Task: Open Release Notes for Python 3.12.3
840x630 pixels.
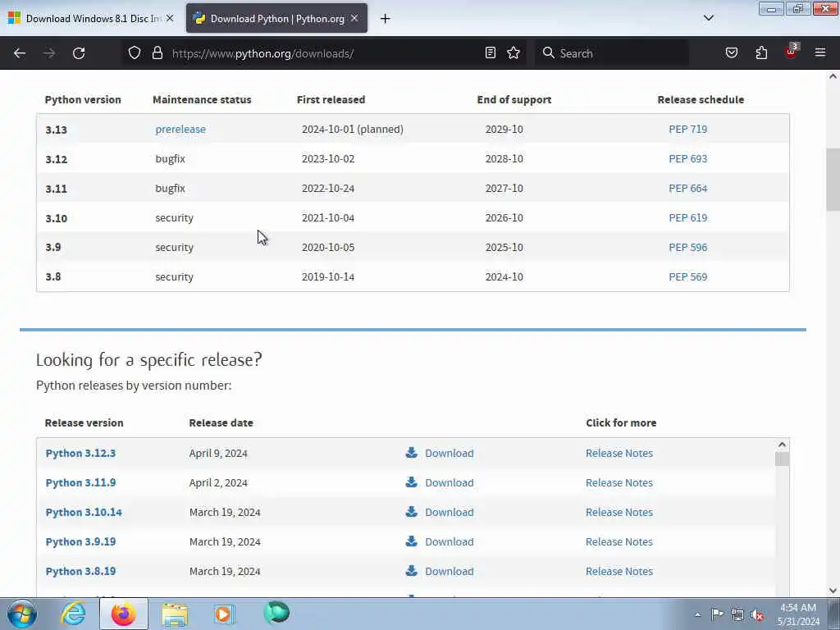Action: point(619,453)
